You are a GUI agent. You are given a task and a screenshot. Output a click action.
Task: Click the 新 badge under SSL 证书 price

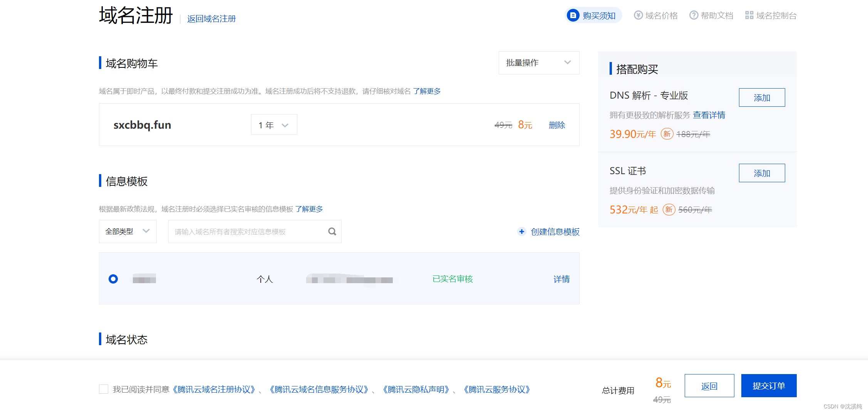pyautogui.click(x=669, y=210)
